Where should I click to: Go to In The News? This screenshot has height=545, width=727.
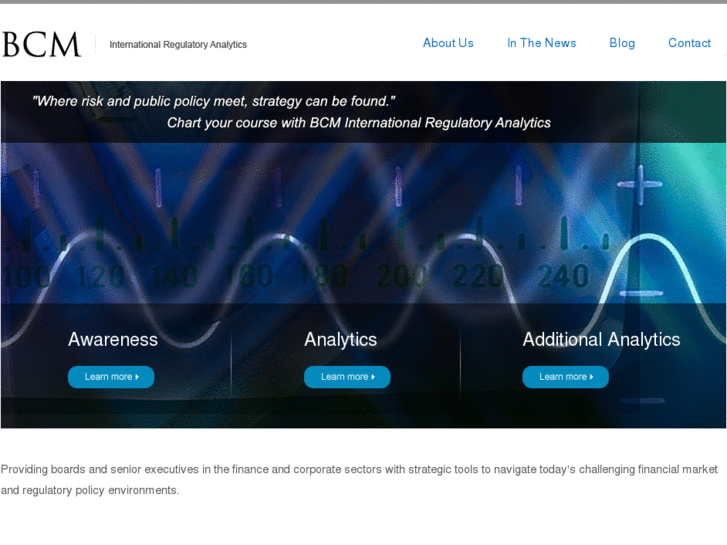pyautogui.click(x=541, y=43)
